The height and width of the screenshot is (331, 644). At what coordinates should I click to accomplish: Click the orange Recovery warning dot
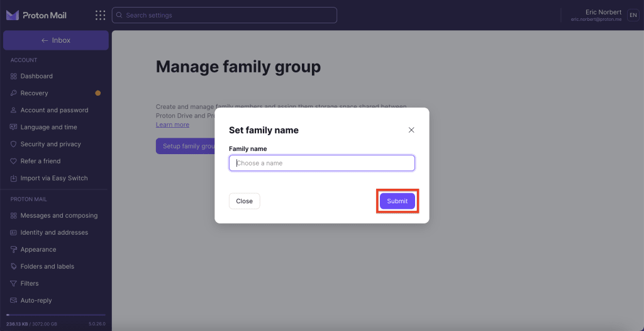(x=97, y=93)
